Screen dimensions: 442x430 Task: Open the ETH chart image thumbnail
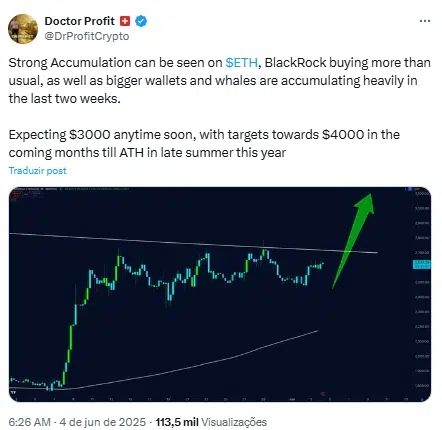[x=220, y=294]
